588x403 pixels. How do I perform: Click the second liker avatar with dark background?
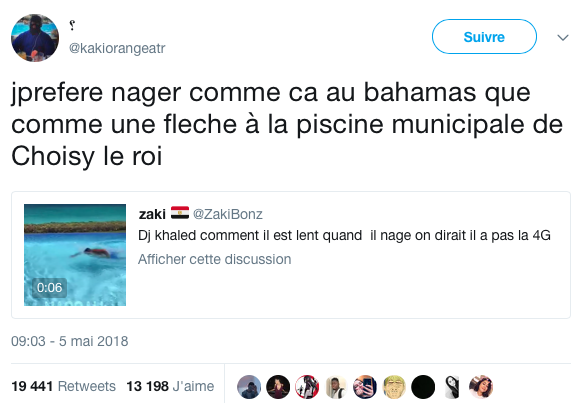(278, 387)
